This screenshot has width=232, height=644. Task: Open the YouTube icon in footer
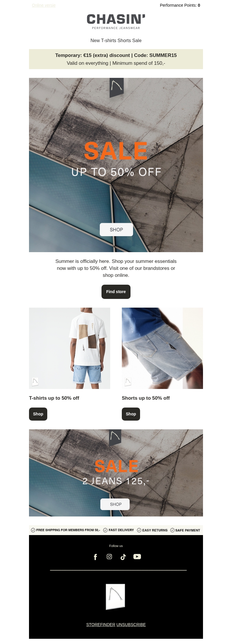[x=137, y=556]
